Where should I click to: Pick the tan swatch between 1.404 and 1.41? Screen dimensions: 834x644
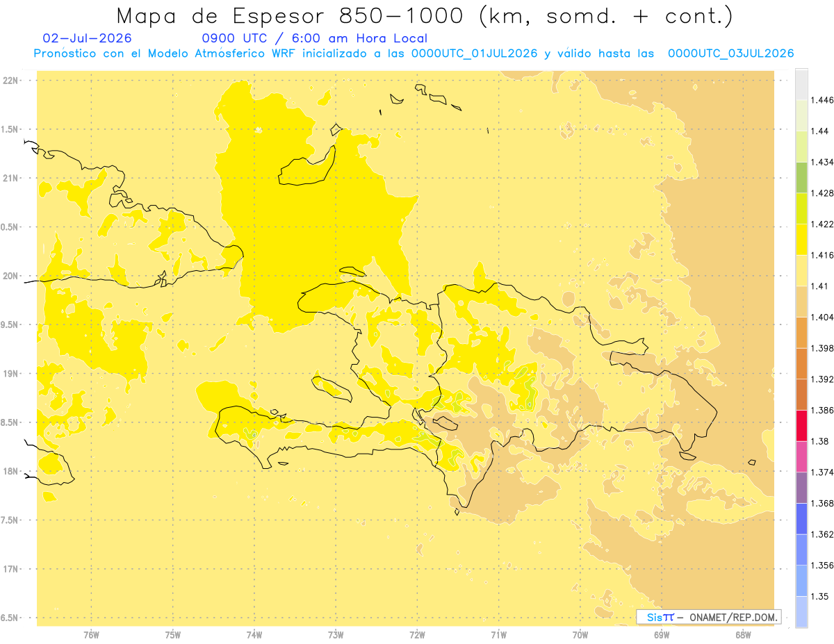pyautogui.click(x=801, y=302)
